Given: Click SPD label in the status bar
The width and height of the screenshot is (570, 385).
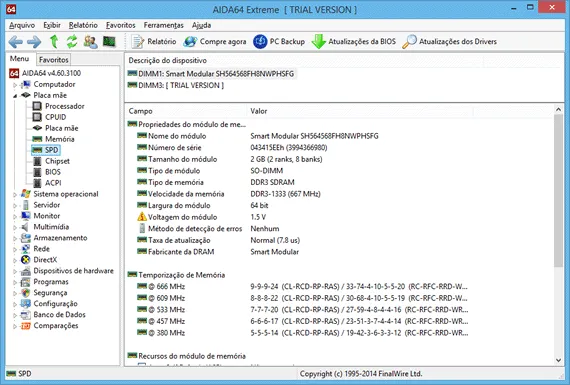Looking at the screenshot, I should [24, 374].
